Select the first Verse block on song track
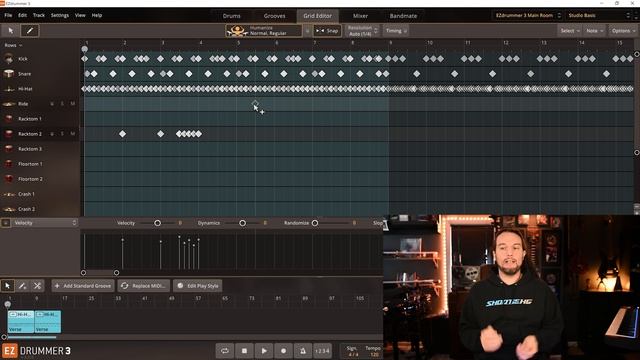Screen dimensions: 640x360 pos(21,322)
